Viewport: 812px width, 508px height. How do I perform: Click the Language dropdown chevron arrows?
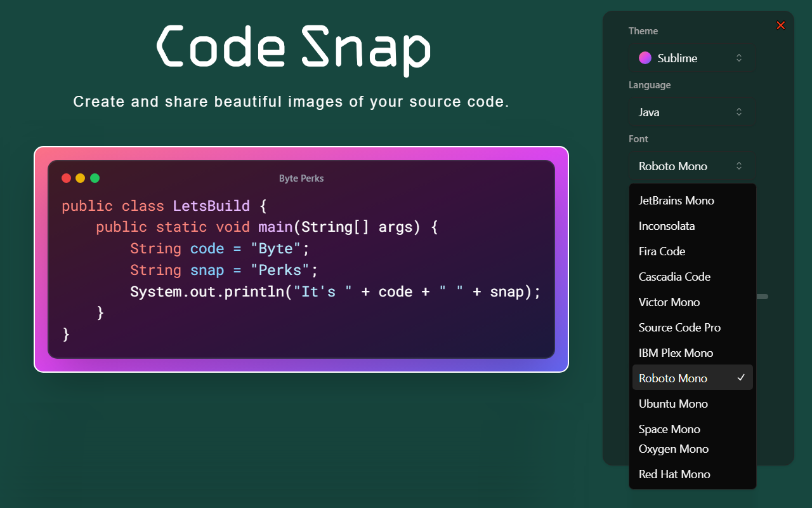point(739,112)
